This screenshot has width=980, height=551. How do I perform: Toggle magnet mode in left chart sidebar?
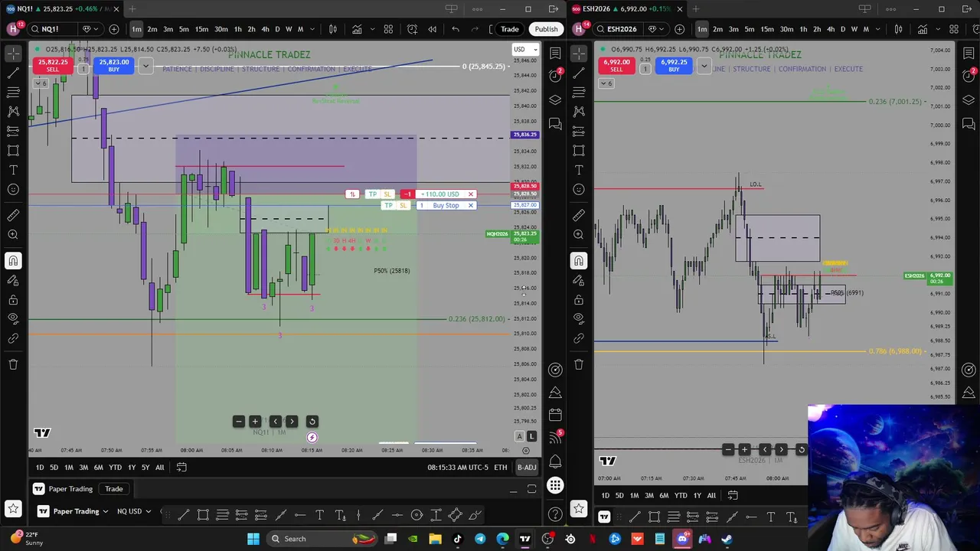click(x=13, y=261)
